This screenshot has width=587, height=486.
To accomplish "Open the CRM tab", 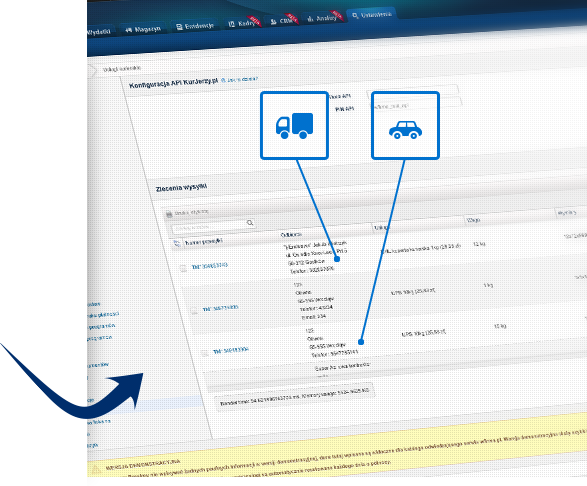I will coord(283,21).
